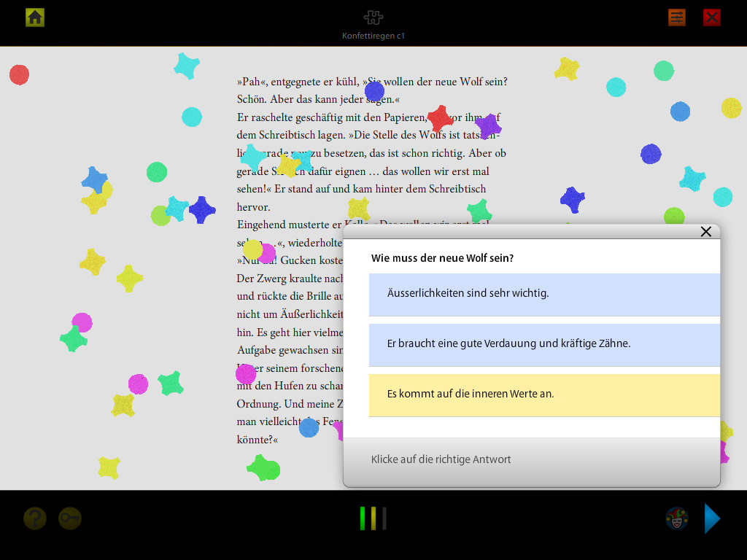This screenshot has width=747, height=560.
Task: Click the red X exit icon
Action: pyautogui.click(x=712, y=17)
